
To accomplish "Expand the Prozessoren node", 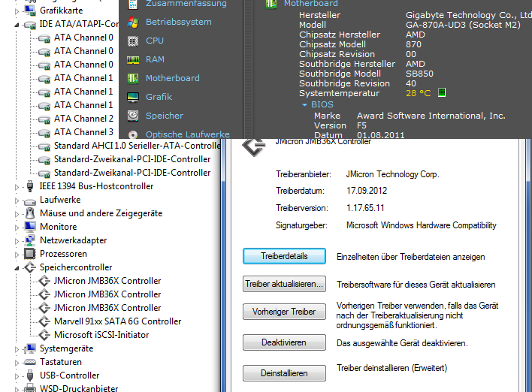I will coord(17,255).
